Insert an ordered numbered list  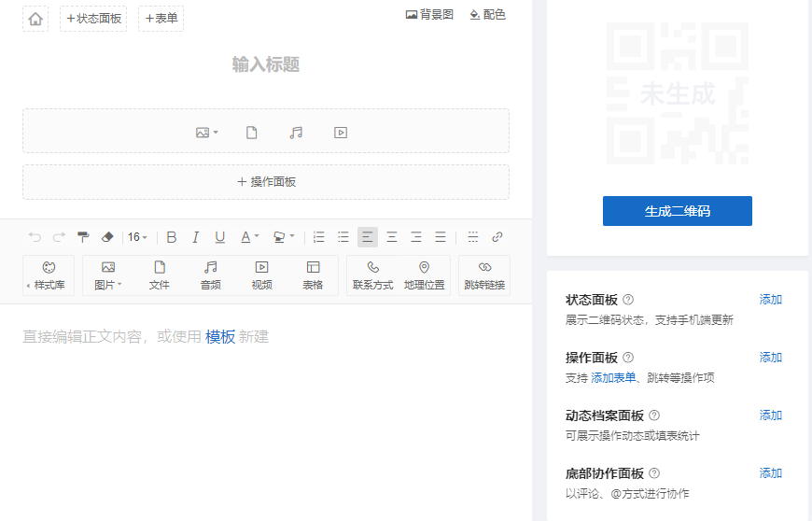(x=319, y=237)
